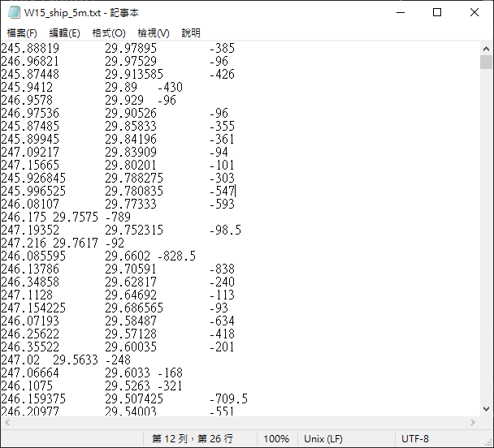Click the value 245.89945

pyautogui.click(x=30, y=139)
